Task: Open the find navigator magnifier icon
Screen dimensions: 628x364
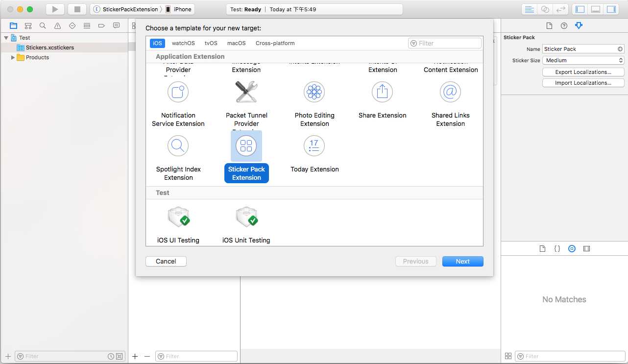Action: click(43, 25)
